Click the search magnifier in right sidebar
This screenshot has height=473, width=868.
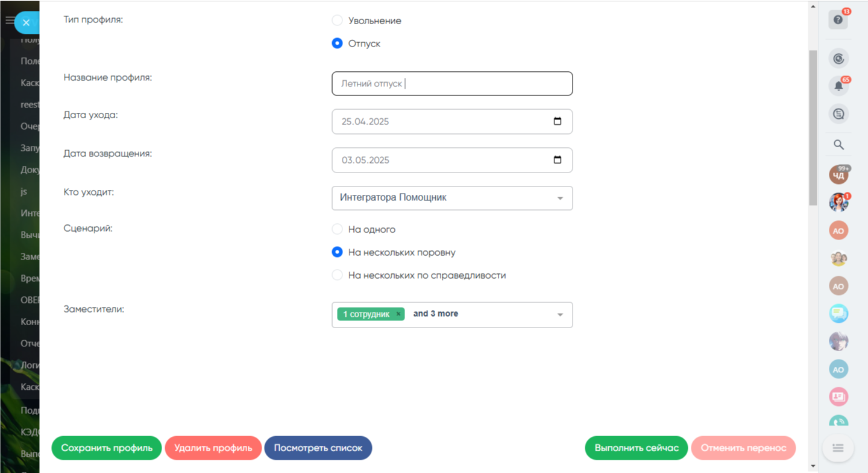point(838,145)
